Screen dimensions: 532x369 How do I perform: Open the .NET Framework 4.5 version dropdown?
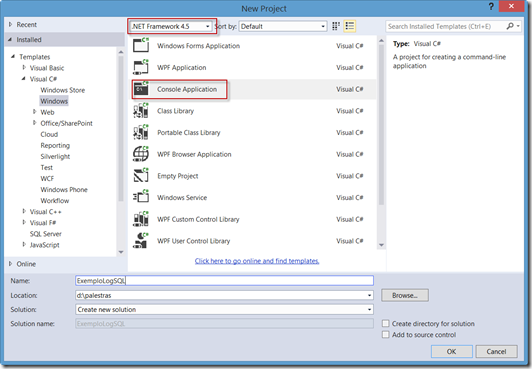(x=208, y=26)
